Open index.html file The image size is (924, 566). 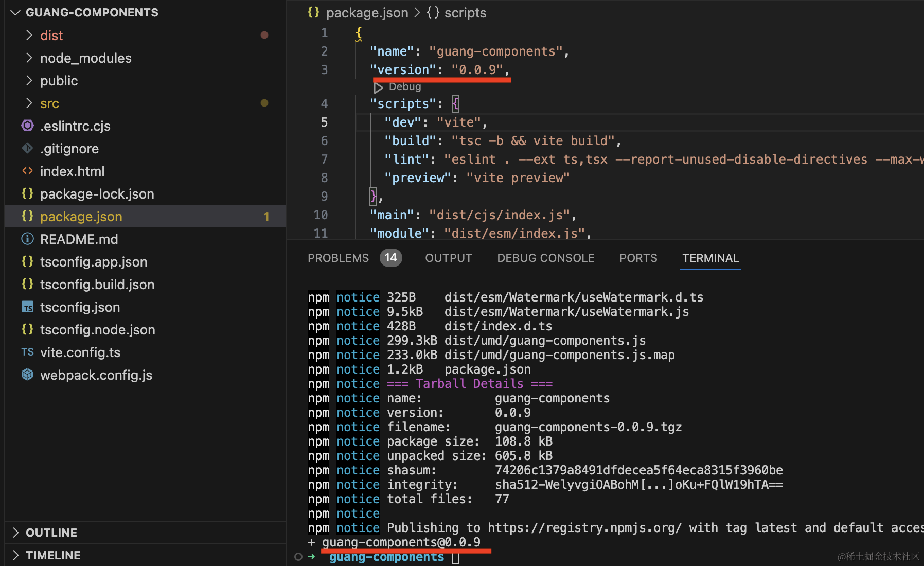[x=72, y=171]
